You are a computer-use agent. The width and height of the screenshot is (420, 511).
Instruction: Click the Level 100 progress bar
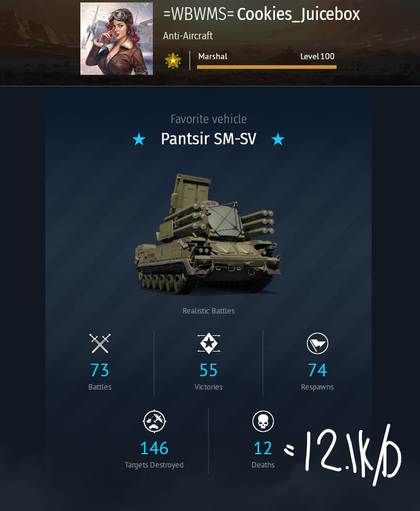267,67
